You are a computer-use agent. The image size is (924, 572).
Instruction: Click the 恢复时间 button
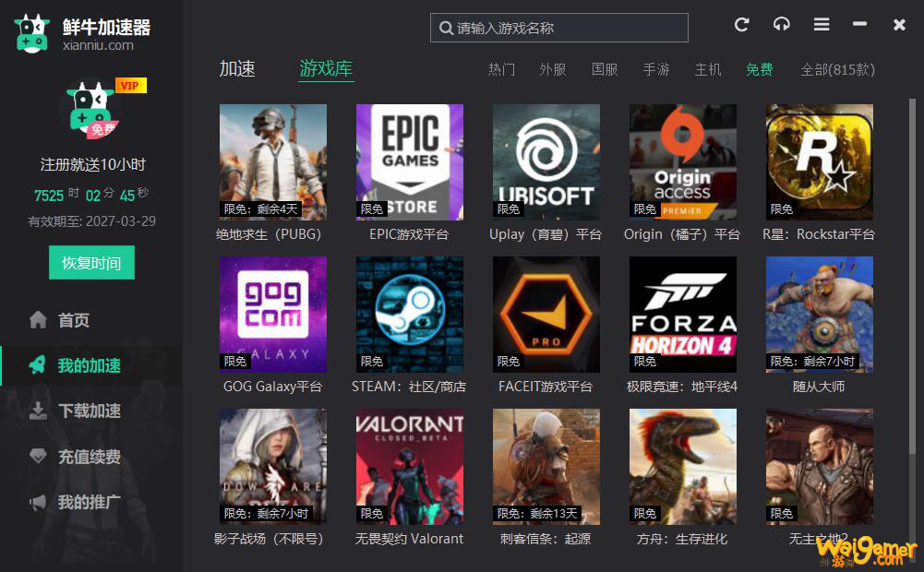point(91,263)
